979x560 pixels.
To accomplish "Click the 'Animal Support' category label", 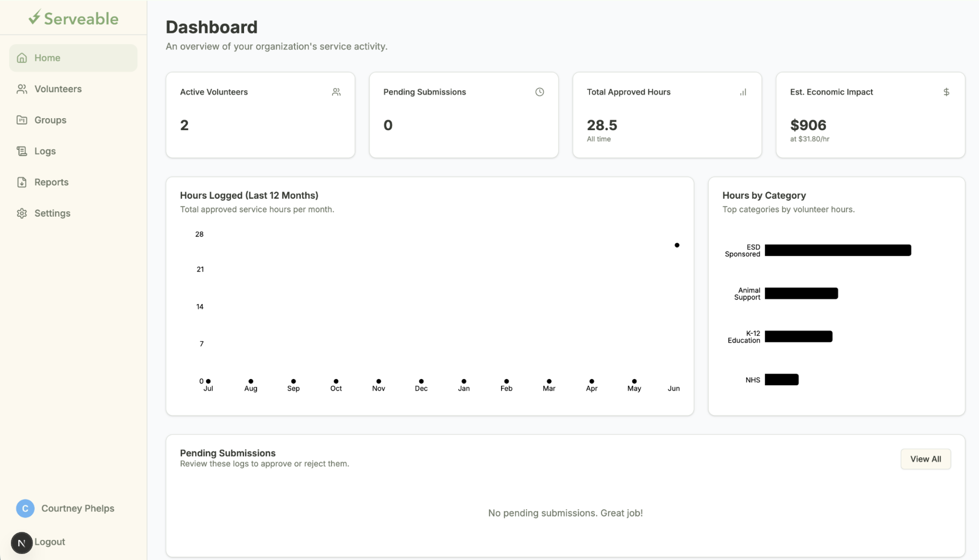I will (x=747, y=294).
